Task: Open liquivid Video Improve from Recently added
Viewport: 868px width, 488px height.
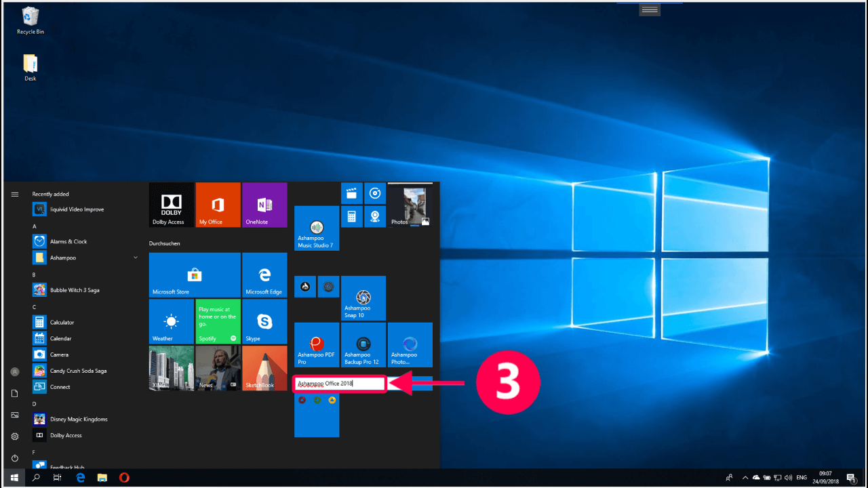Action: pos(85,209)
